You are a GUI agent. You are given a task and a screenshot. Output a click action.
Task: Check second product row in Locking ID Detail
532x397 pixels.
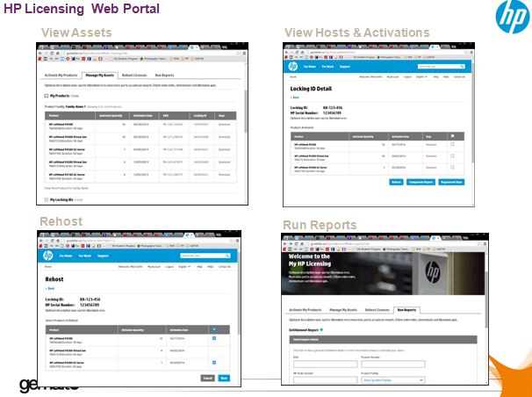pyautogui.click(x=452, y=156)
